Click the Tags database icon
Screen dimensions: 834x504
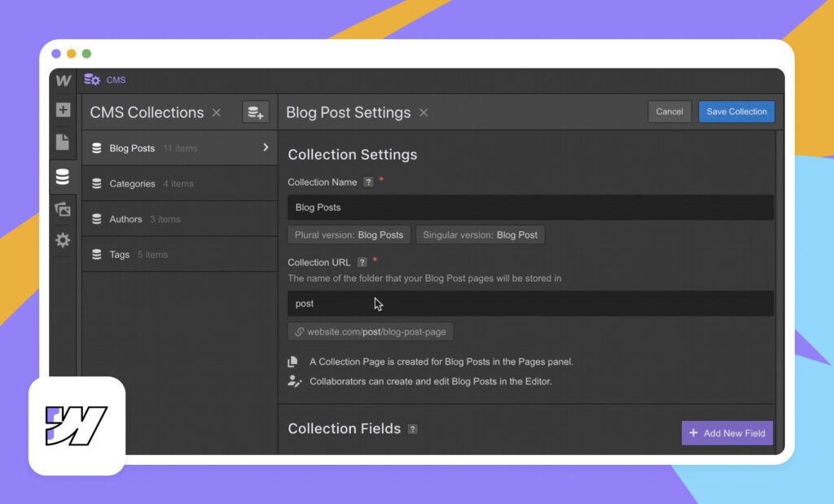point(96,255)
